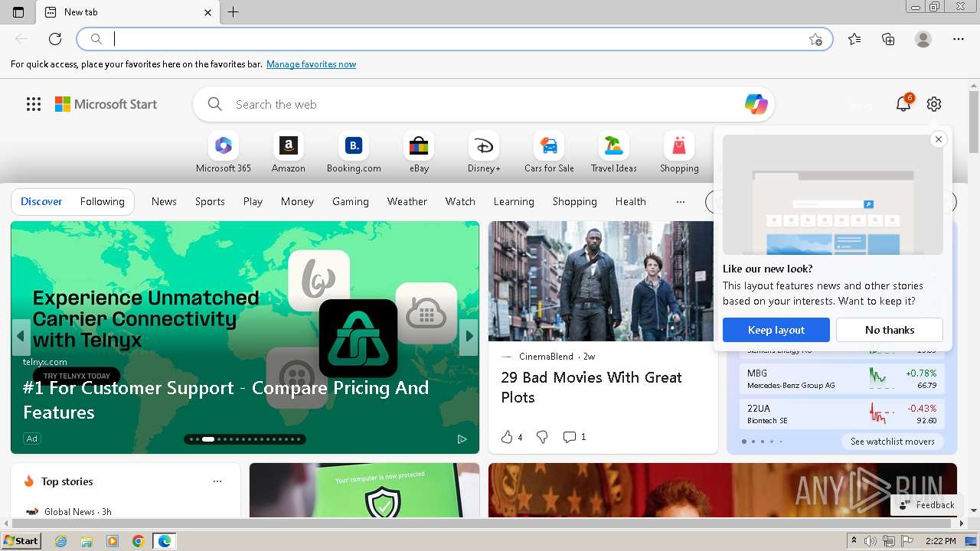980x551 pixels.
Task: Open Cars for Sale quick link
Action: (x=549, y=152)
